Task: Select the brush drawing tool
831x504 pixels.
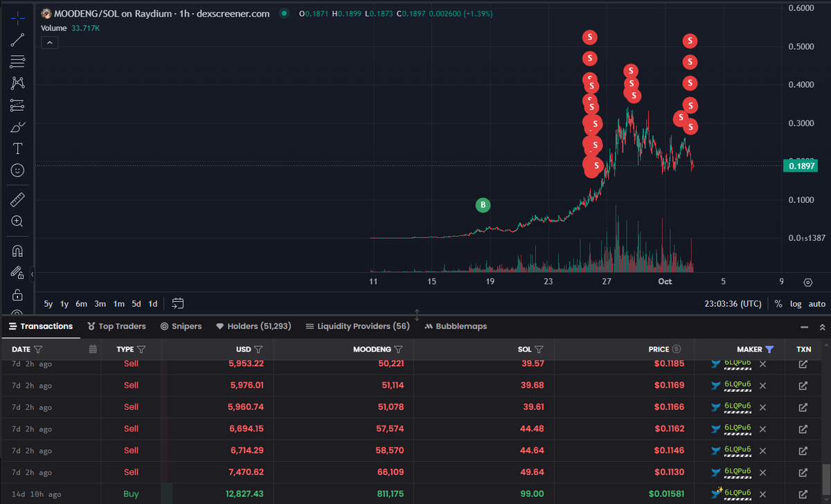Action: (x=17, y=127)
